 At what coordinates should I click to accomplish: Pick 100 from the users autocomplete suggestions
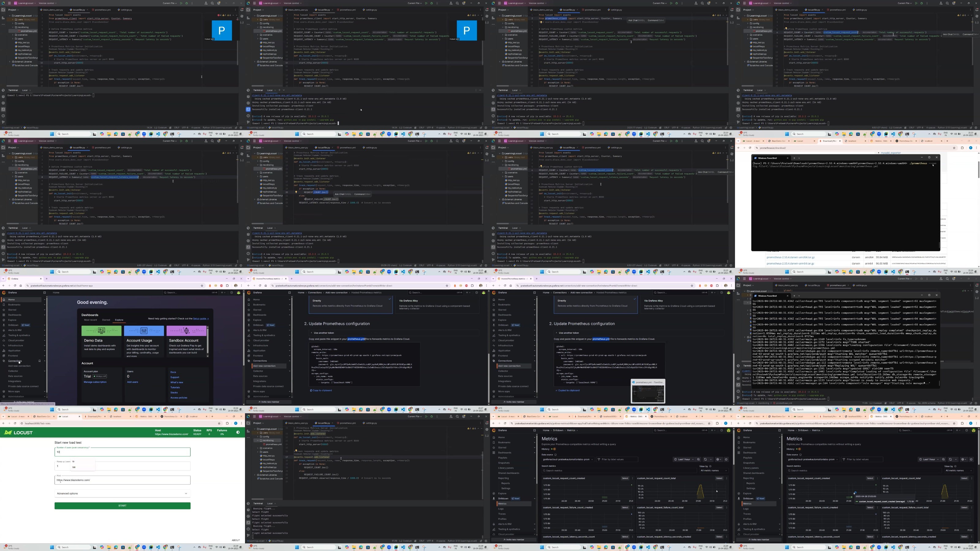coord(74,467)
